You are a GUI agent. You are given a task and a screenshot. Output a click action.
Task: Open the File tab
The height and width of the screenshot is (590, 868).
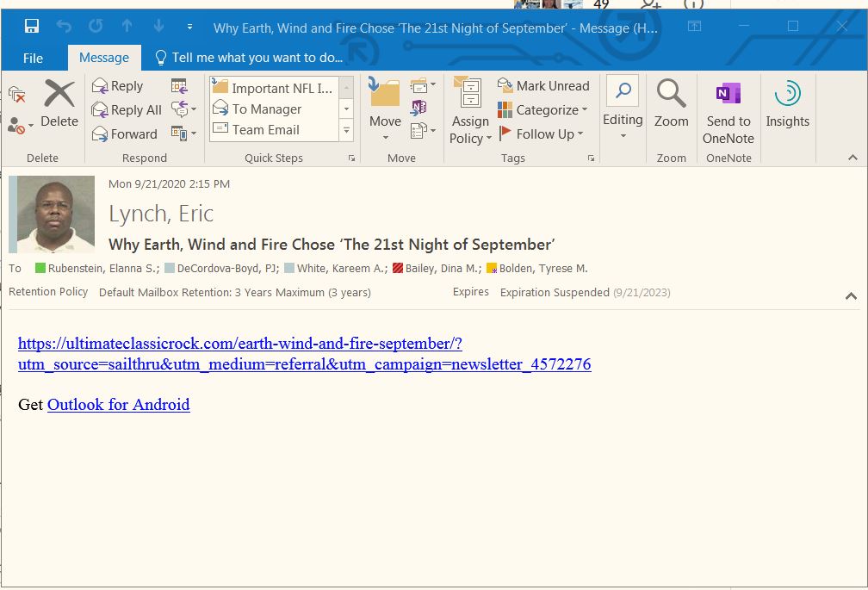click(x=33, y=58)
